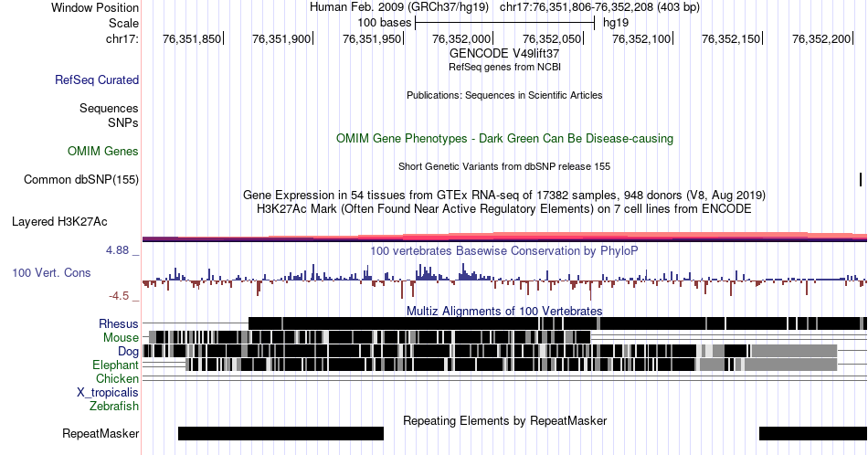
Task: Select the Elephant alignment label
Action: [115, 365]
